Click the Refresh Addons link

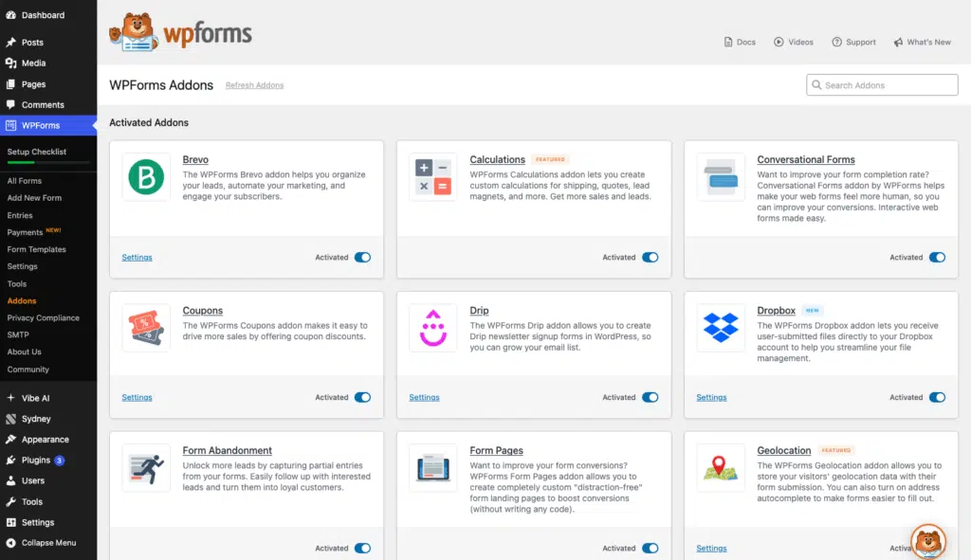(x=254, y=85)
